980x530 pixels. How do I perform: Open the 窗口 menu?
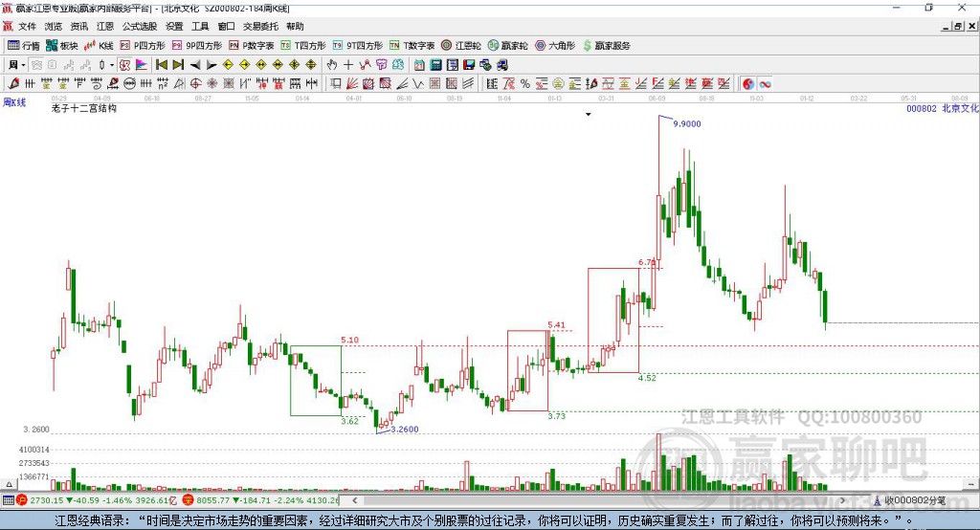coord(226,26)
